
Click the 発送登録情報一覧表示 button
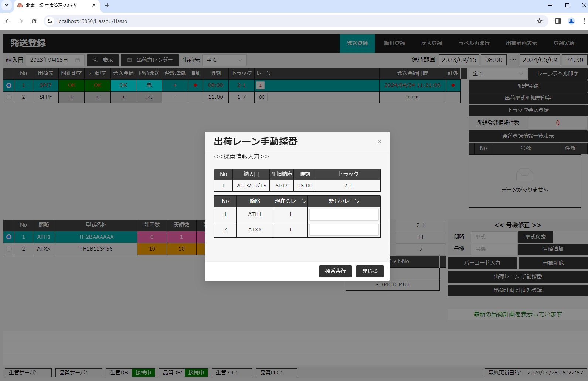(528, 136)
